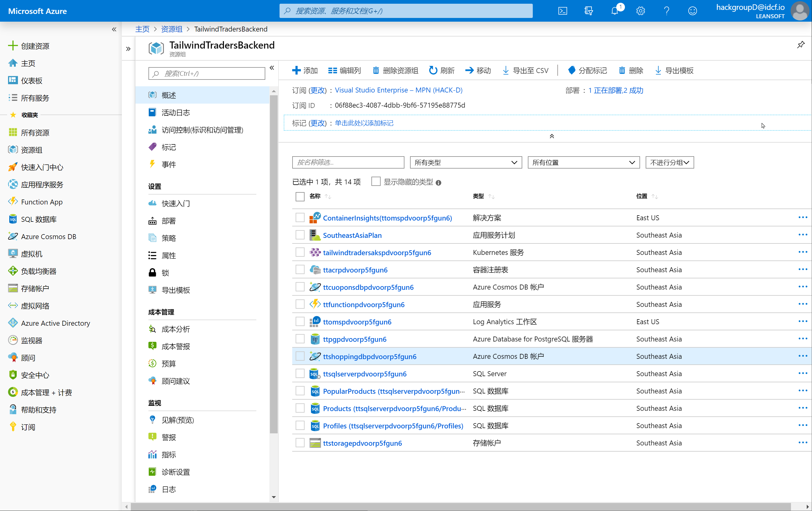Image resolution: width=812 pixels, height=511 pixels.
Task: Open 监视器 in favorites
Action: click(x=31, y=340)
